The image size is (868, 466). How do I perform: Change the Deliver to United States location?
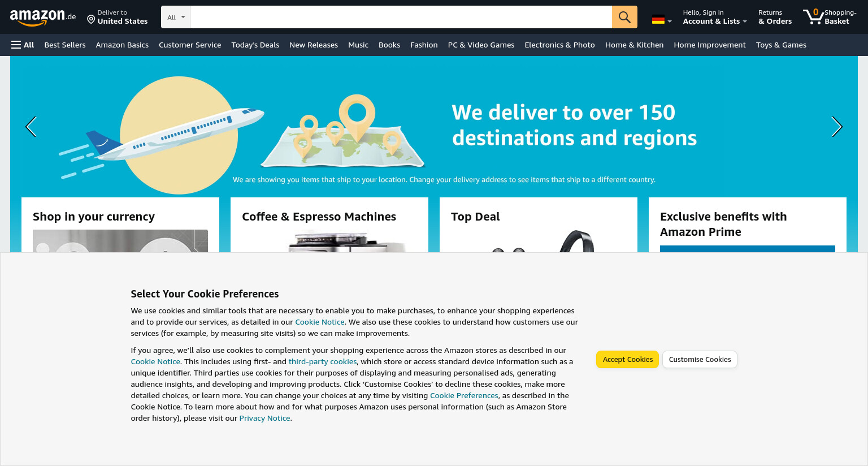pos(117,17)
